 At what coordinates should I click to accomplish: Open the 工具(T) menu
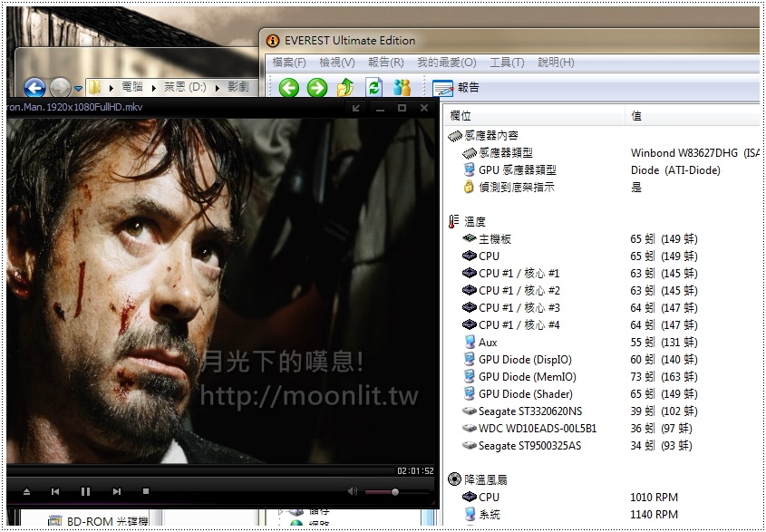(x=507, y=63)
